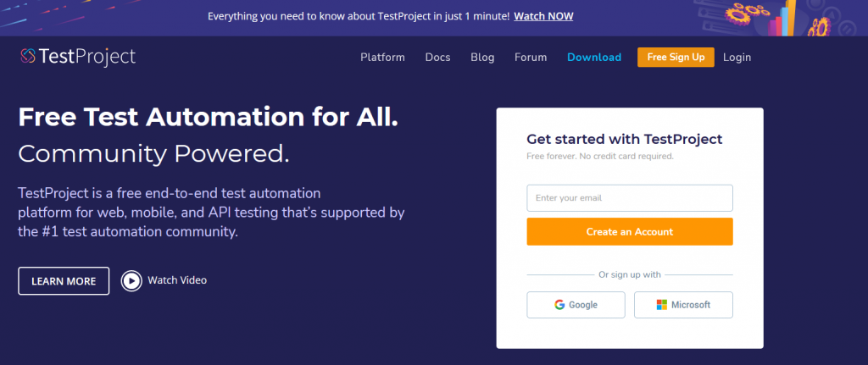Visit the Forum link

coord(531,57)
